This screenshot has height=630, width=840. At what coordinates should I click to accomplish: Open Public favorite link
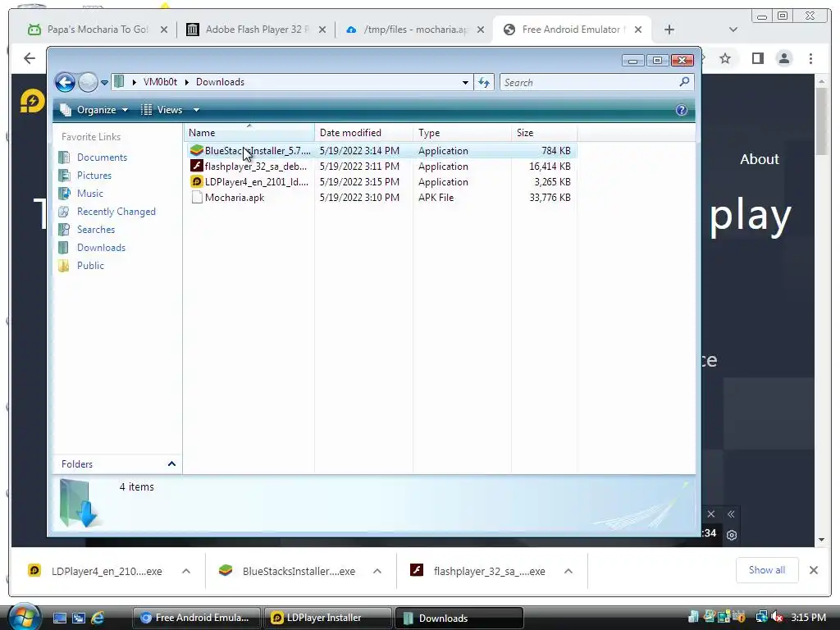[90, 265]
